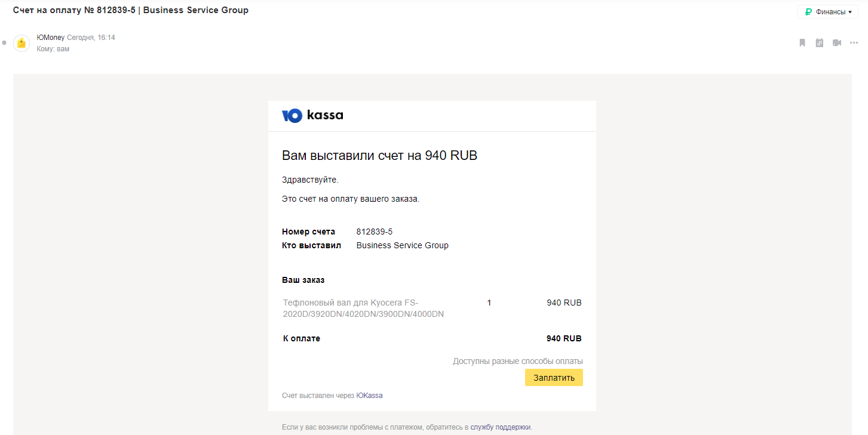Click the Ваш заказ section heading
This screenshot has height=435, width=868.
[303, 280]
